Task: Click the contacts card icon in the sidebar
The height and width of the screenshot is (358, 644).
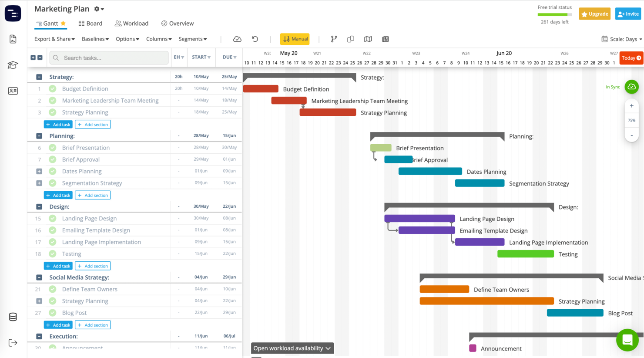Action: click(x=13, y=91)
